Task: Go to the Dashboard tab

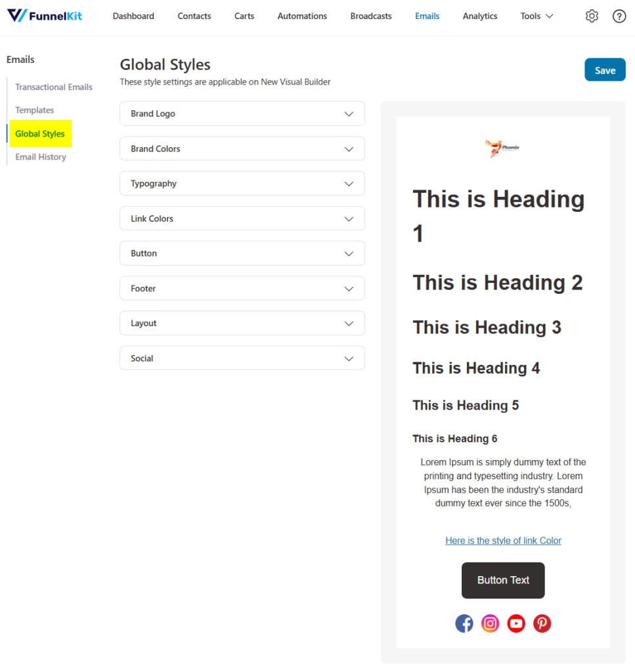Action: 133,16
